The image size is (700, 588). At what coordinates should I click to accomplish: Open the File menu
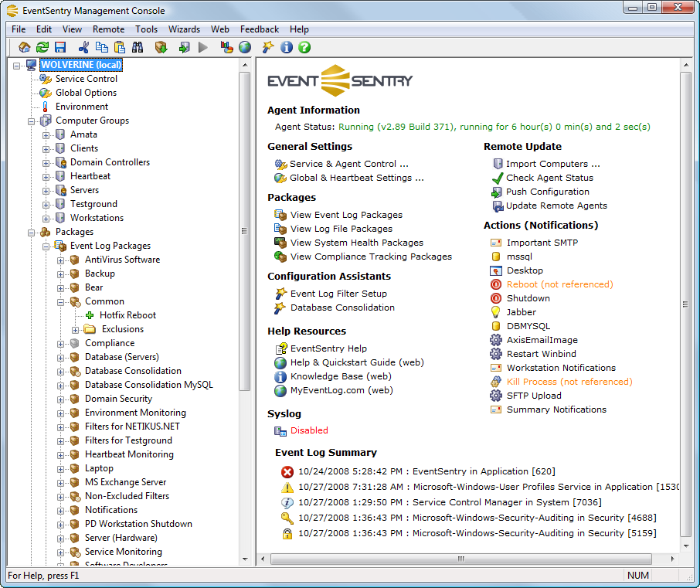point(19,29)
